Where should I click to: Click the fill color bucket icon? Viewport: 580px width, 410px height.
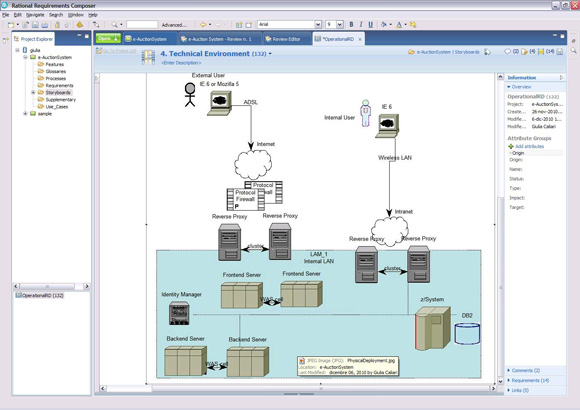384,25
